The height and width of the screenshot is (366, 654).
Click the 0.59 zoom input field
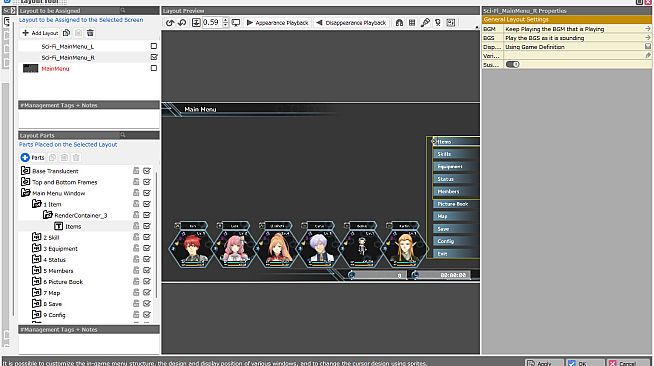tap(212, 23)
